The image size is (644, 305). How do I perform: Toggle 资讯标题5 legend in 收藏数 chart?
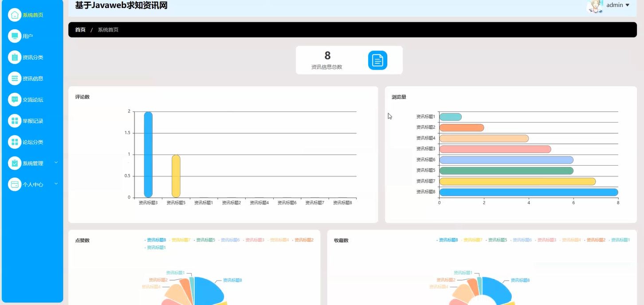[496, 240]
